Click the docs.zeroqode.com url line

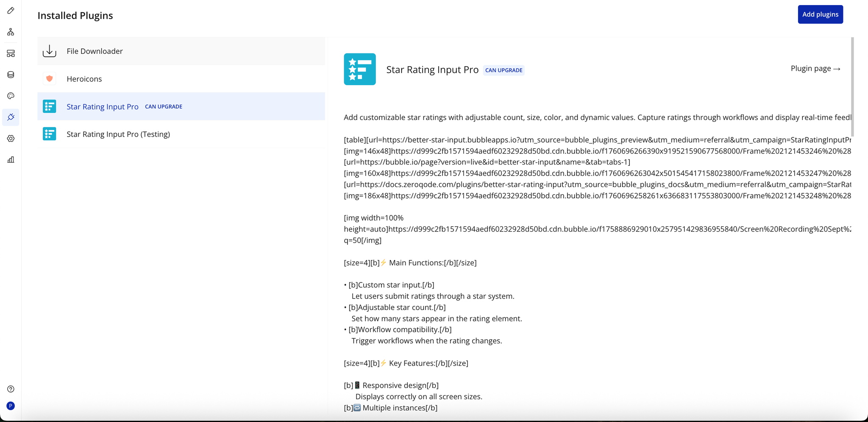tap(598, 184)
